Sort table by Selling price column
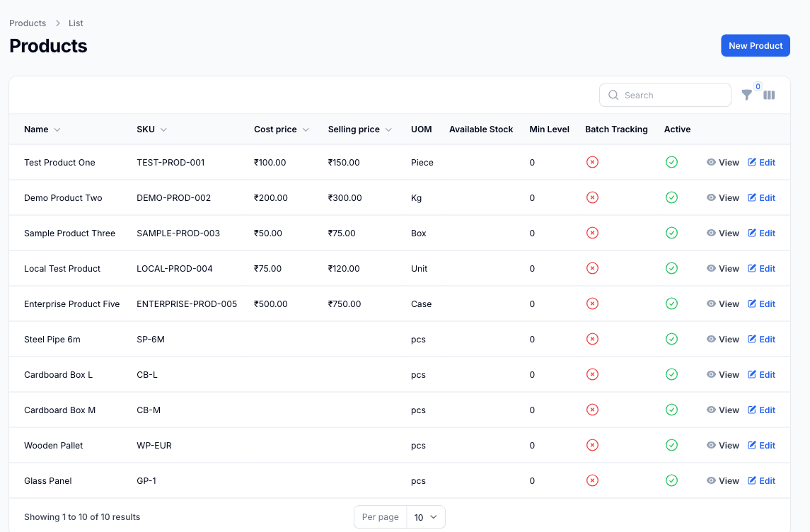The image size is (810, 532). [x=359, y=129]
